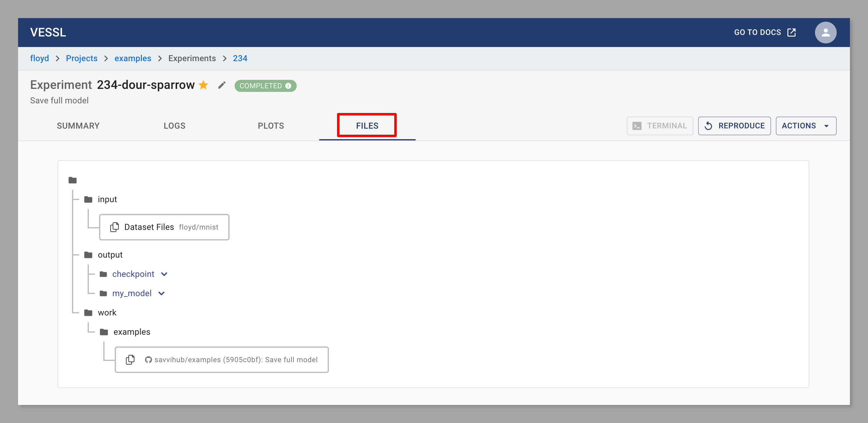The width and height of the screenshot is (868, 423).
Task: Select the FILES tab
Action: [367, 126]
